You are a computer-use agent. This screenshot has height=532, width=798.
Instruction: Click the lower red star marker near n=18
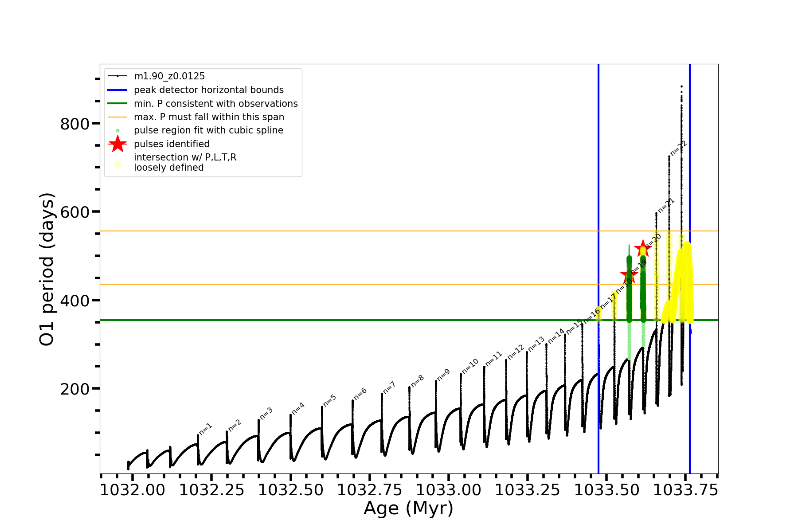[629, 275]
